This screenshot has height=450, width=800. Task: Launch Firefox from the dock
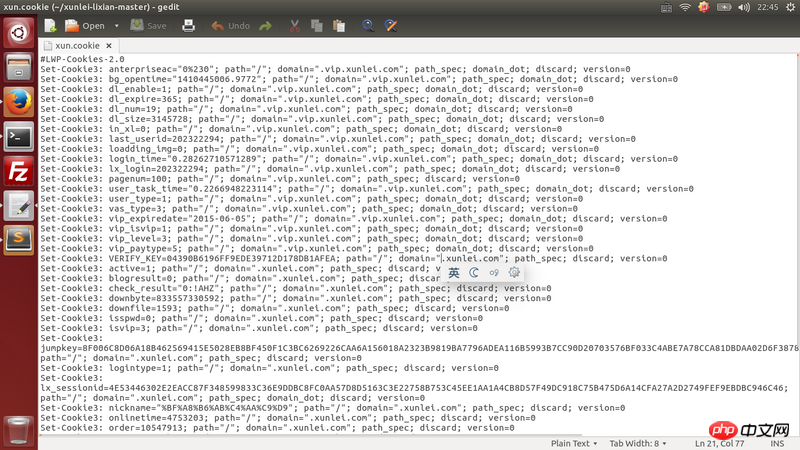point(19,102)
